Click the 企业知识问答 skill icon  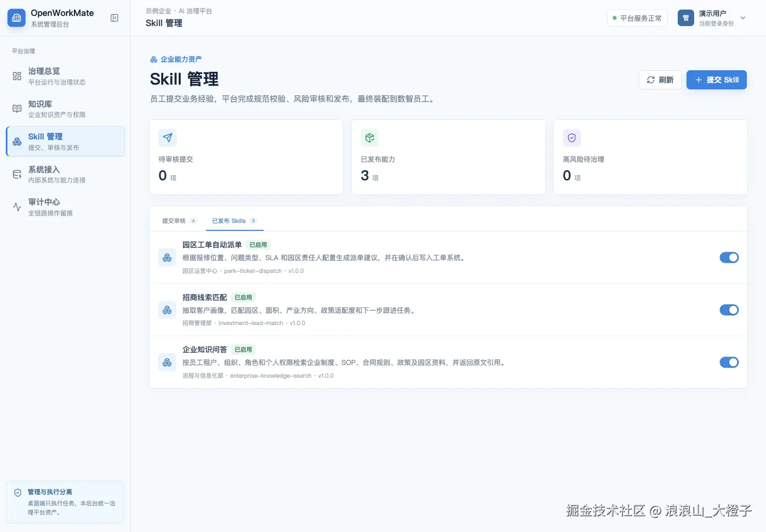point(167,362)
